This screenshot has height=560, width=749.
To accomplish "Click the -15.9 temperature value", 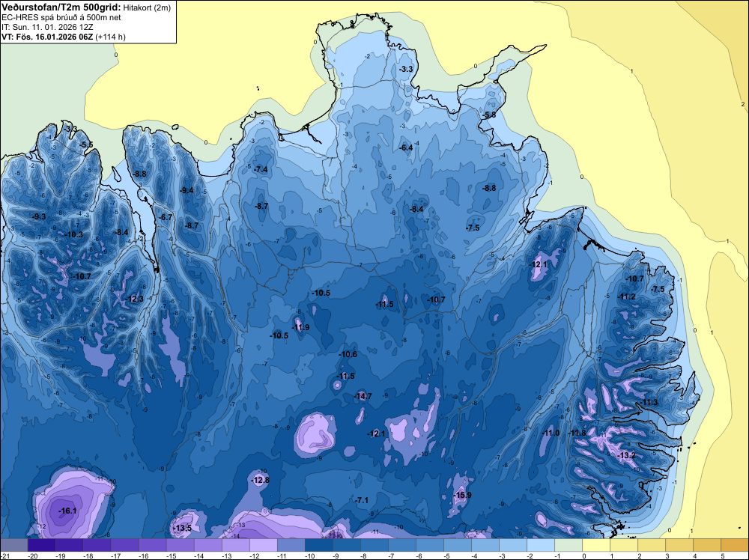I will tap(462, 495).
